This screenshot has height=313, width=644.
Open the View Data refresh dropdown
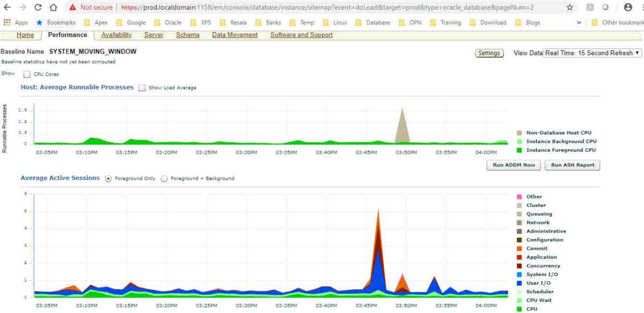[x=592, y=53]
